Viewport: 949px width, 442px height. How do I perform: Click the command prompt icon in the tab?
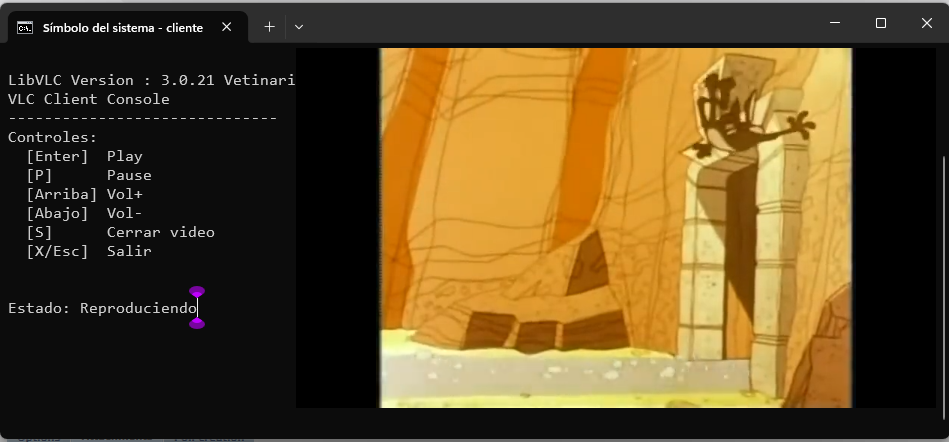[x=25, y=28]
